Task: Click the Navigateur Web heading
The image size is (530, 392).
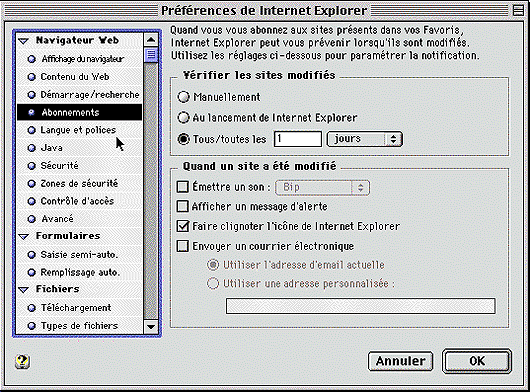Action: (x=77, y=40)
